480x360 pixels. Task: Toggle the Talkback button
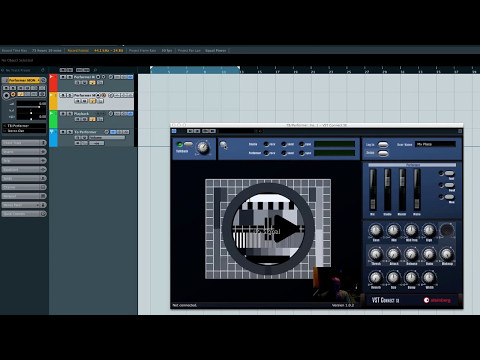[188, 144]
